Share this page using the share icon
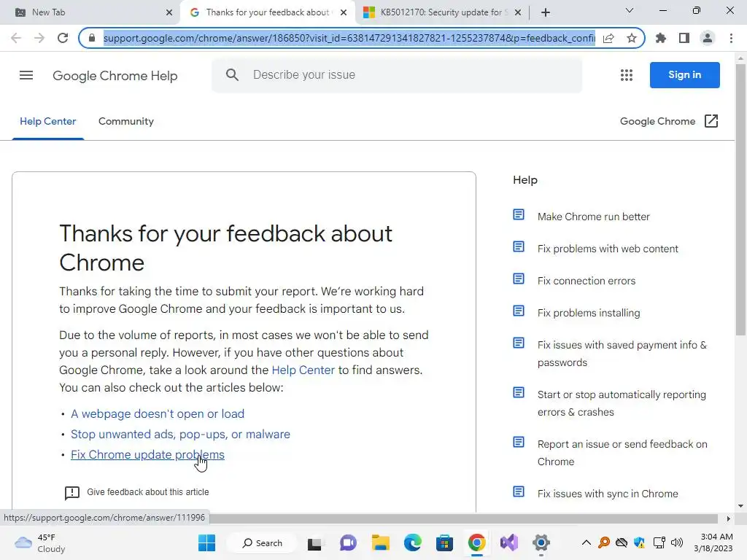 coord(608,38)
